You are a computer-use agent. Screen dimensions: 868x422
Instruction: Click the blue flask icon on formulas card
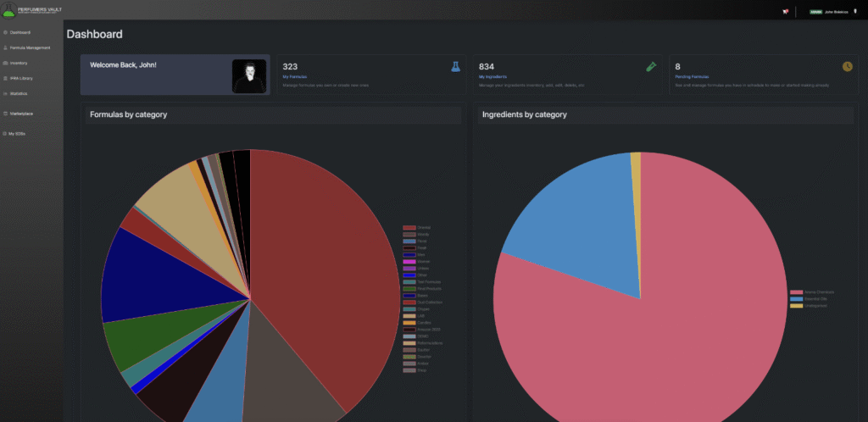(x=455, y=66)
